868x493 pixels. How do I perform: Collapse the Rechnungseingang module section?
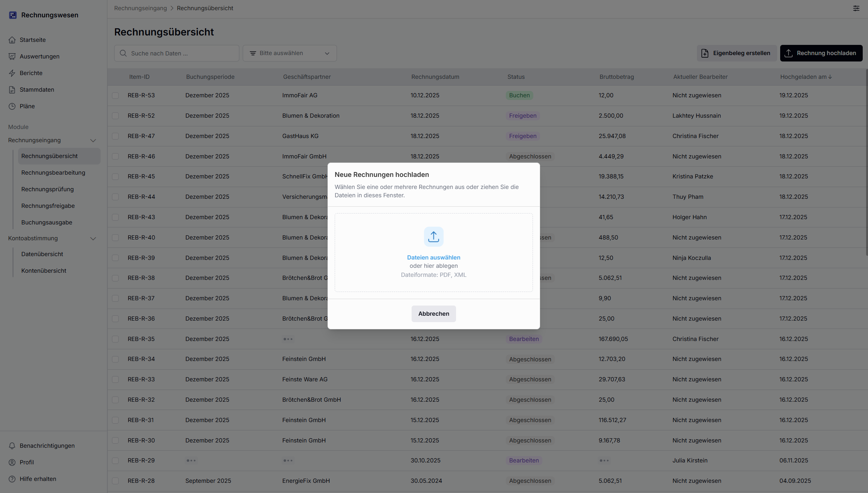coord(93,141)
